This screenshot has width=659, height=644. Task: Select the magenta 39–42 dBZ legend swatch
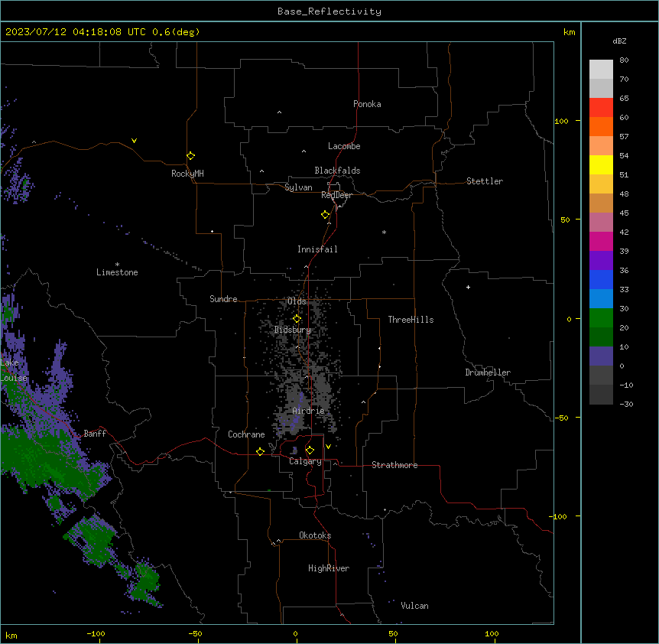[601, 241]
